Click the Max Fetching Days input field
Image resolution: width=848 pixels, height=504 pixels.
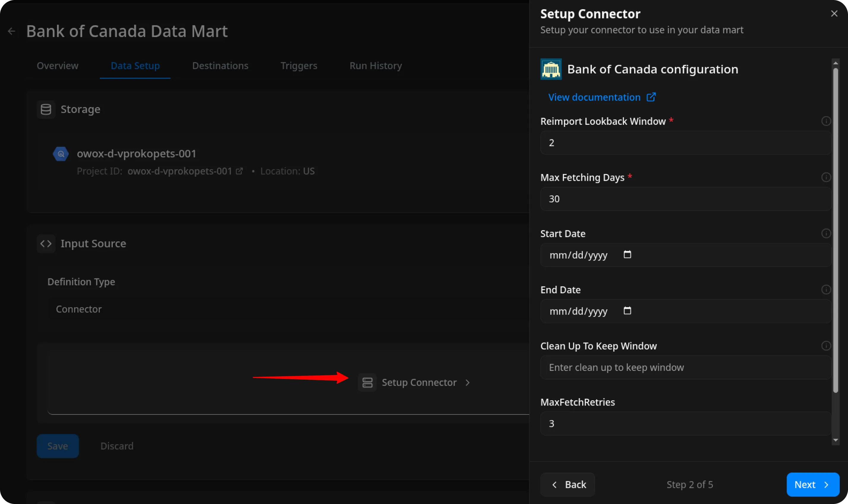685,199
